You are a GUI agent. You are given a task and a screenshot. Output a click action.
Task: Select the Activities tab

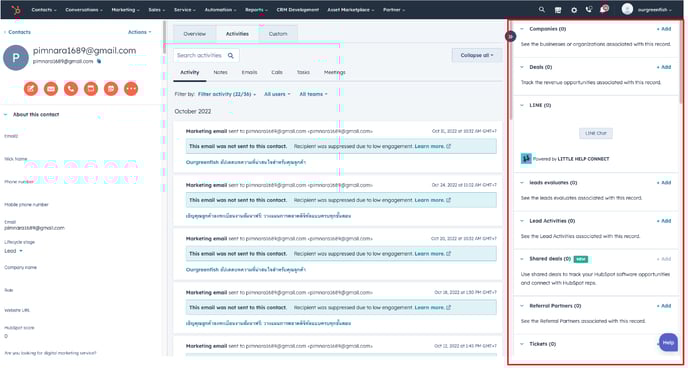(x=237, y=34)
